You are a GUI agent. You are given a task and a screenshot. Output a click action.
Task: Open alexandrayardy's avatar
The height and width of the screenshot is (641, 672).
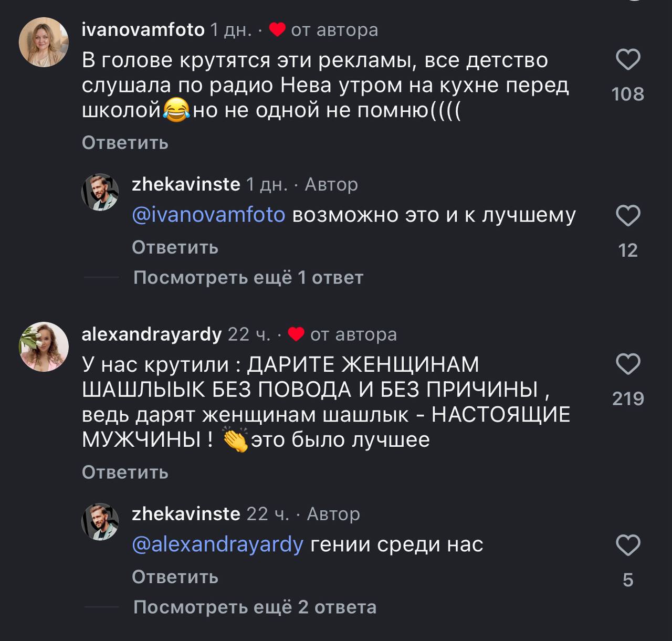pyautogui.click(x=44, y=346)
